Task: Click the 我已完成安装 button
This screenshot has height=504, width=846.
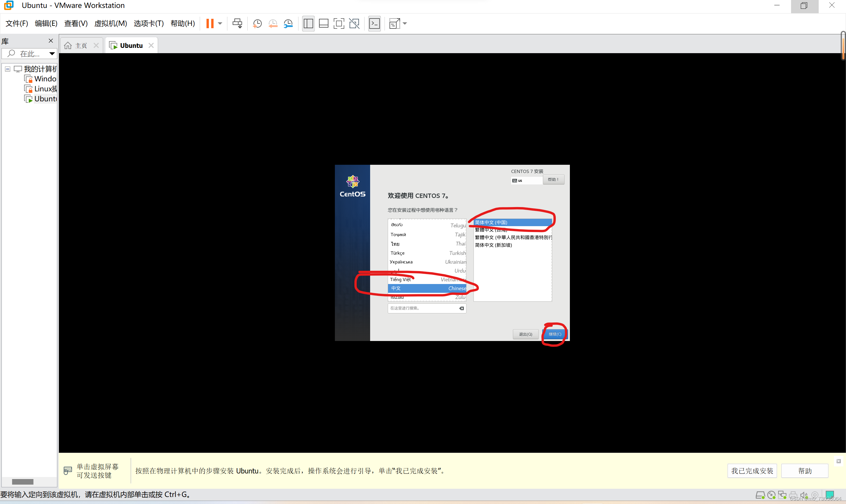Action: point(752,471)
